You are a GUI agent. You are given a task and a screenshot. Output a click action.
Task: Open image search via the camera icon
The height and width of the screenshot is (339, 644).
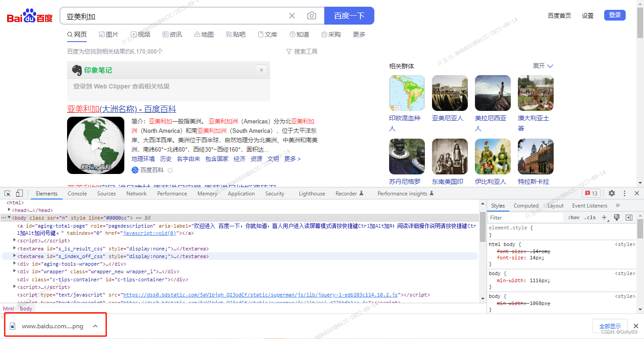[312, 16]
